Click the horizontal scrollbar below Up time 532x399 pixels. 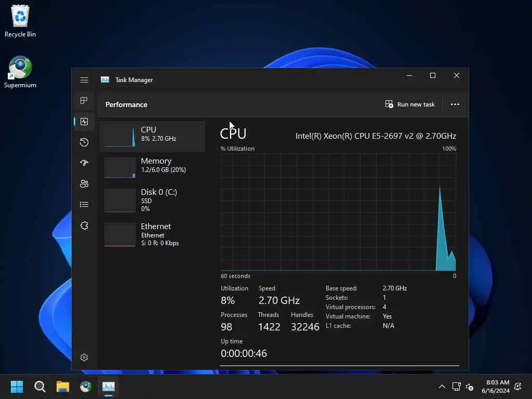point(339,366)
